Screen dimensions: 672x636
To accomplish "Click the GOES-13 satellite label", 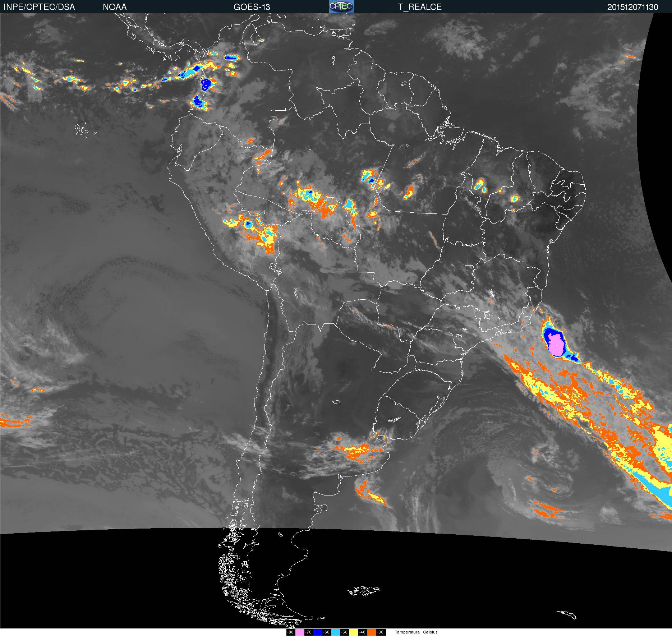I will coord(252,7).
